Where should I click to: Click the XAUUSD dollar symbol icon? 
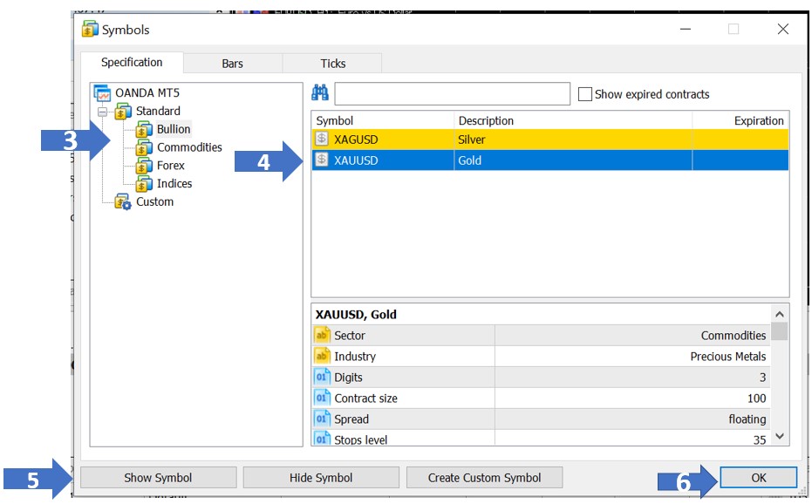[x=323, y=160]
